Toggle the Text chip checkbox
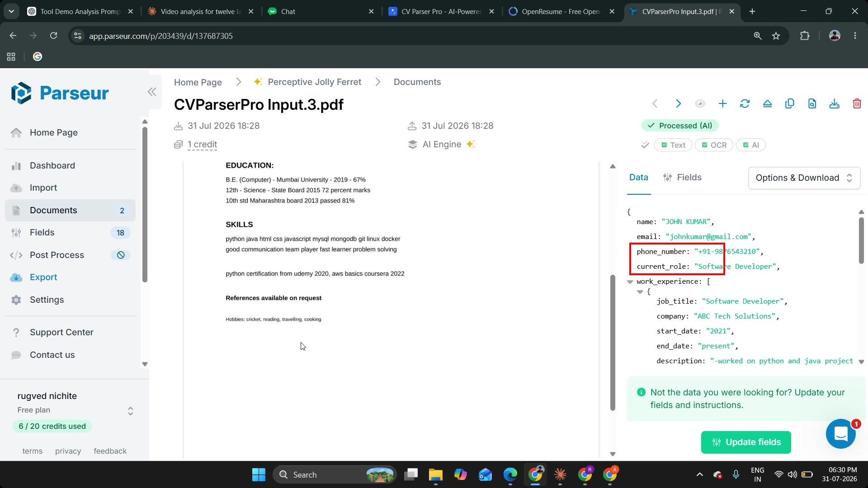 (x=665, y=145)
